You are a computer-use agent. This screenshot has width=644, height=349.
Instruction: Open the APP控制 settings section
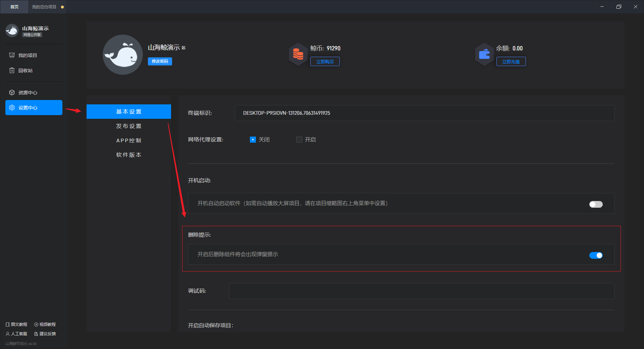coord(129,141)
